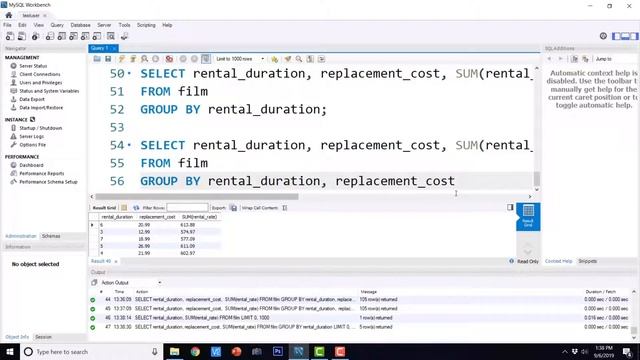
Task: Open the Scripting menu
Action: click(x=146, y=25)
